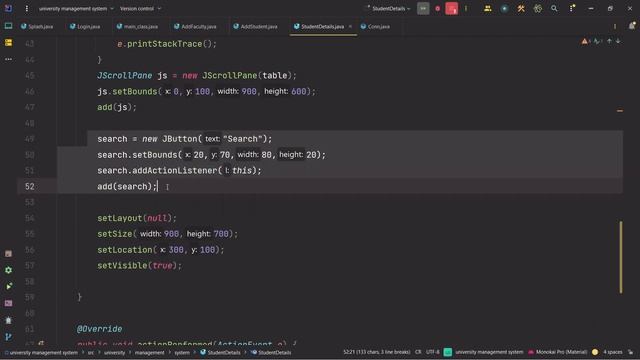
Task: Open the Problems tool window icon in left sidebar
Action: [x=8, y=320]
